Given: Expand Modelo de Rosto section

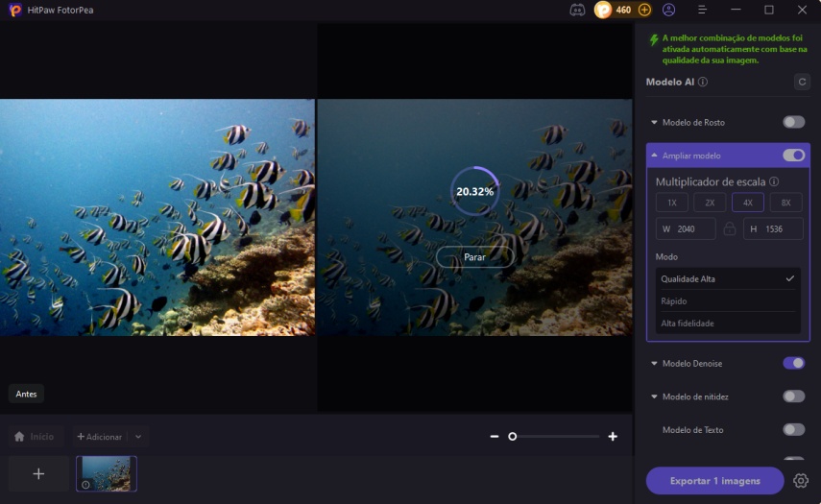Looking at the screenshot, I should pyautogui.click(x=654, y=123).
